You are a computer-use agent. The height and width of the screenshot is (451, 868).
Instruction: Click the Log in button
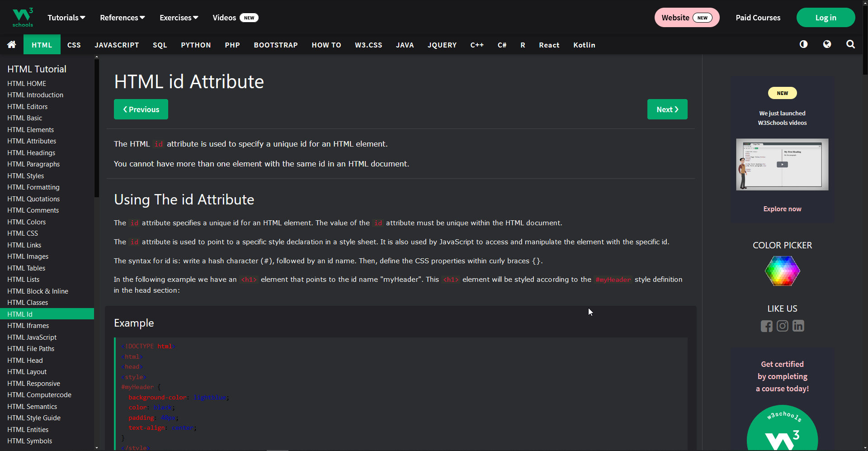point(825,17)
